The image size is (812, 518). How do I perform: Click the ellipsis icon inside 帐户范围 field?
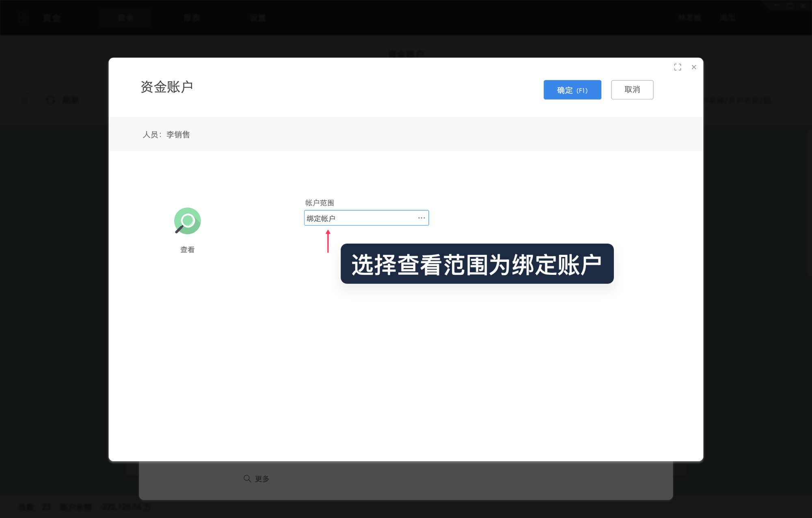(421, 218)
